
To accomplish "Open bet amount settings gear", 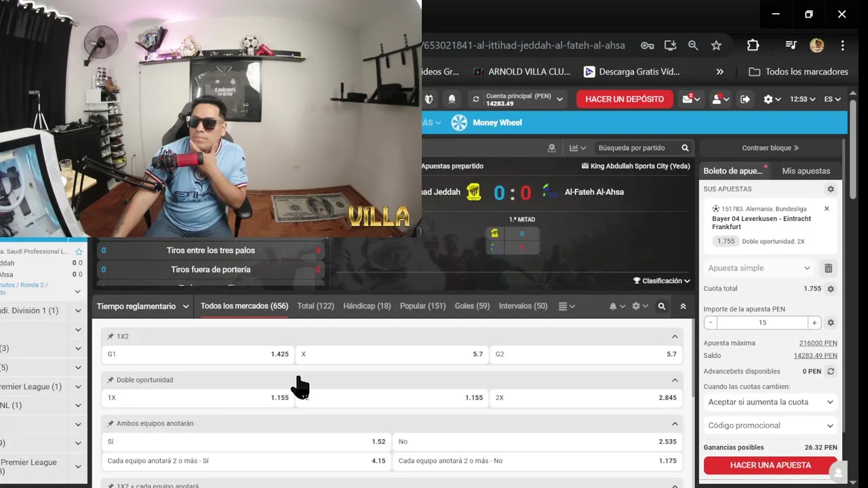I will pyautogui.click(x=831, y=323).
